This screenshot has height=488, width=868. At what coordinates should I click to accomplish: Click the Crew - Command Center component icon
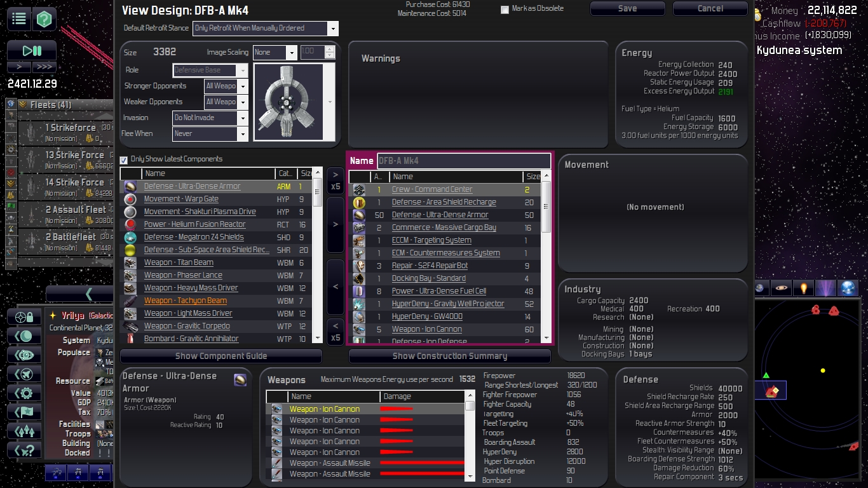click(359, 189)
